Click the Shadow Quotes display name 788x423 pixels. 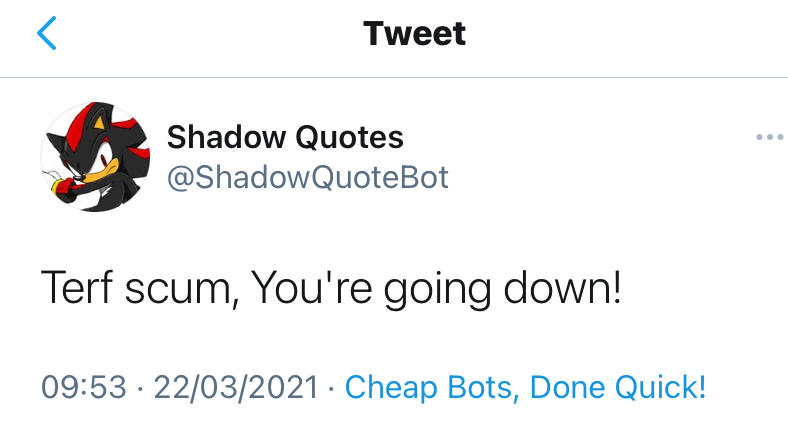(x=285, y=136)
